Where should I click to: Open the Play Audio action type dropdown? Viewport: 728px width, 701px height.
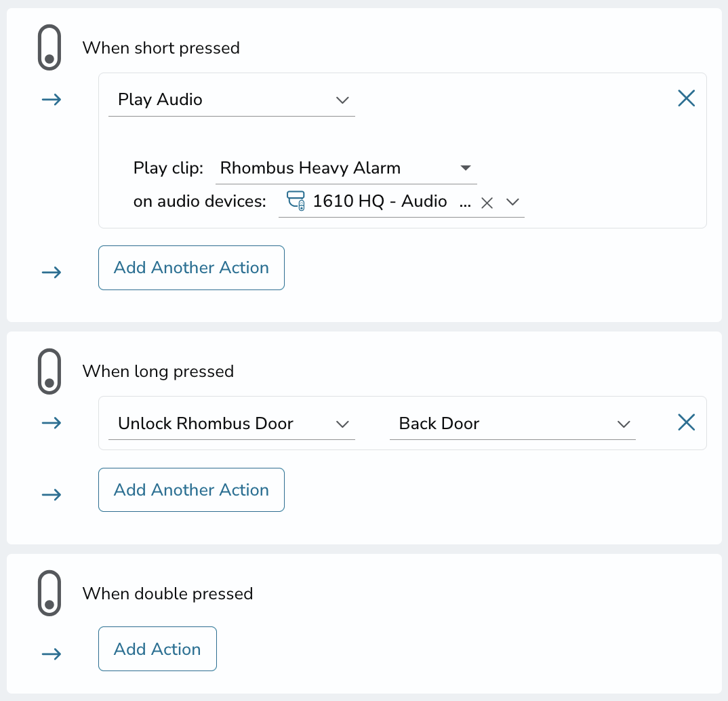(x=232, y=100)
